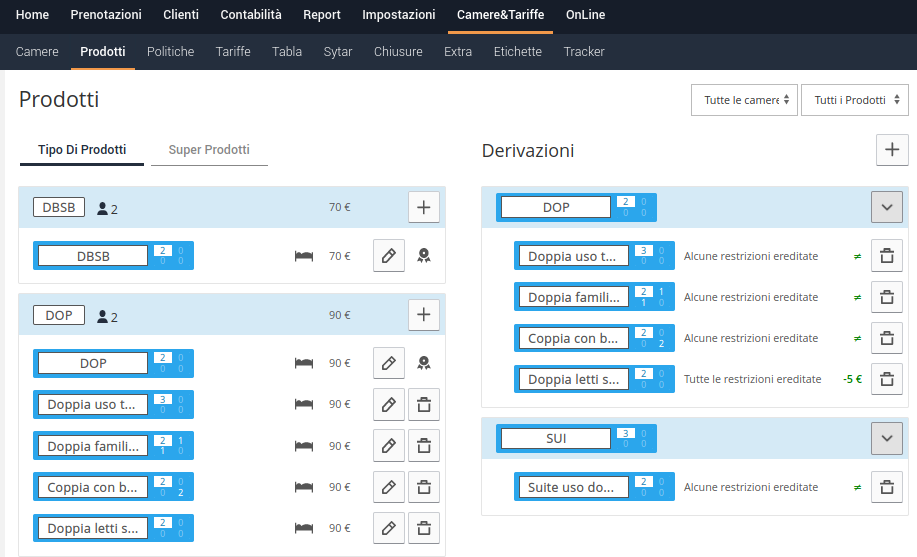Select DBSB blue product tag
917x557 pixels.
tap(113, 256)
